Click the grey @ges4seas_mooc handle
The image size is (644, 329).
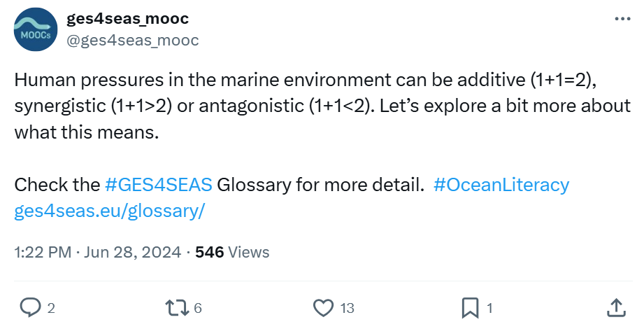click(132, 40)
